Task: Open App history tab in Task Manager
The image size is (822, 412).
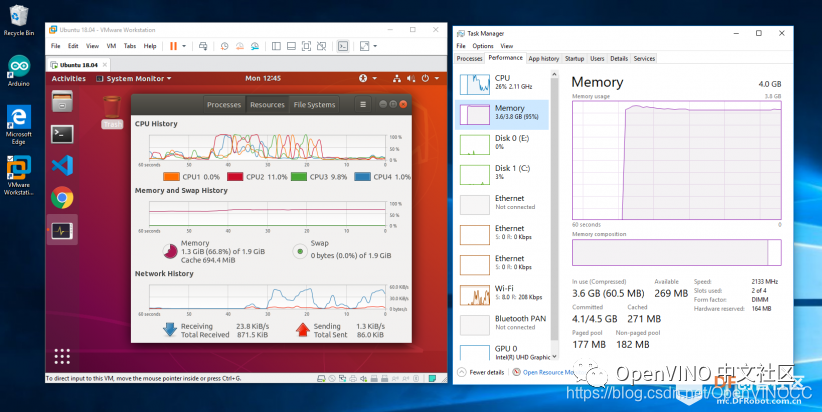Action: coord(544,59)
